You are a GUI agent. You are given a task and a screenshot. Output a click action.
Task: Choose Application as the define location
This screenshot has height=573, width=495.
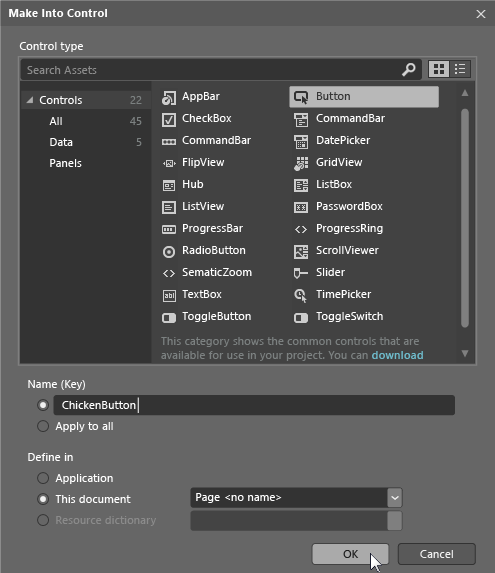(43, 478)
